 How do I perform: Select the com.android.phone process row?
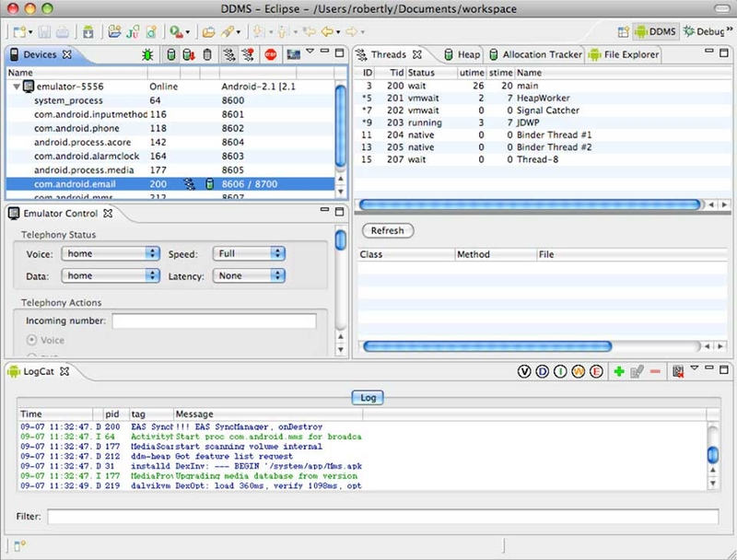click(x=171, y=128)
